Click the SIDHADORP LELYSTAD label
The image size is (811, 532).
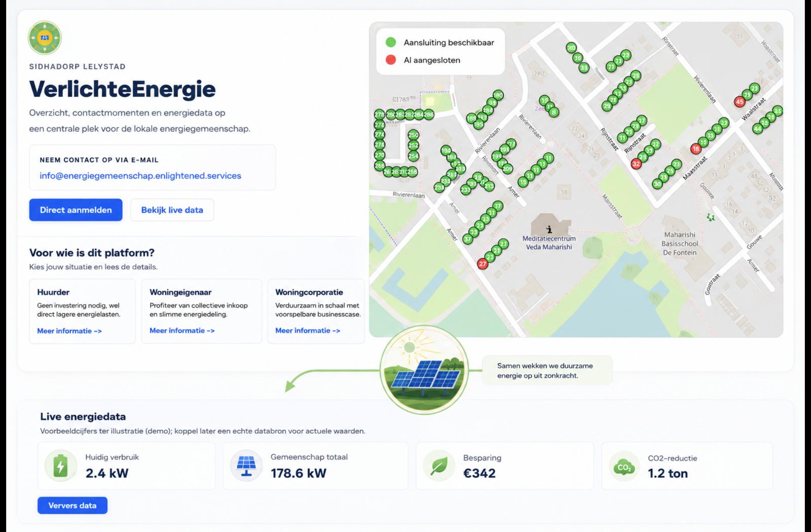78,66
